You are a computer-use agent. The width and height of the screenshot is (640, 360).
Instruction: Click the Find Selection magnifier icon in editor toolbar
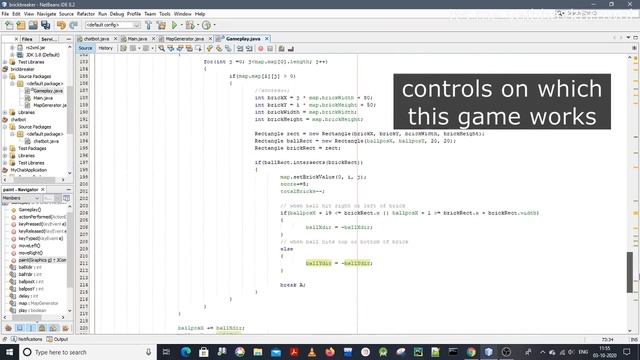[162, 49]
